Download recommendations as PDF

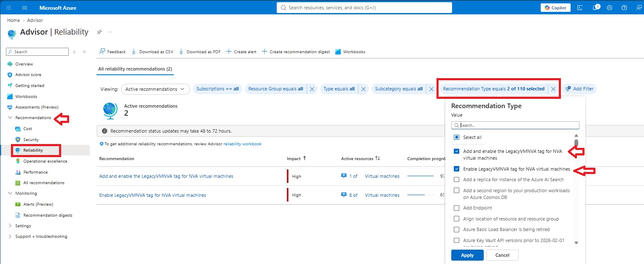[200, 52]
